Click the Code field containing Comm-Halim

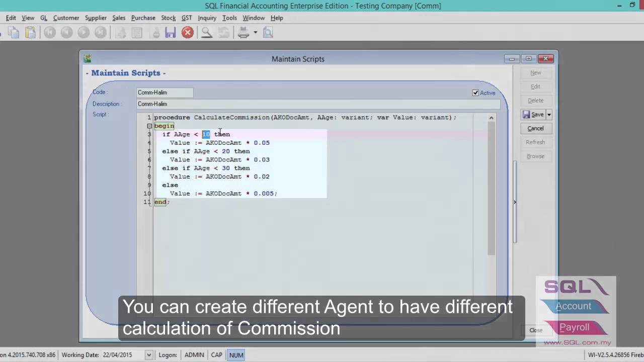pos(165,93)
